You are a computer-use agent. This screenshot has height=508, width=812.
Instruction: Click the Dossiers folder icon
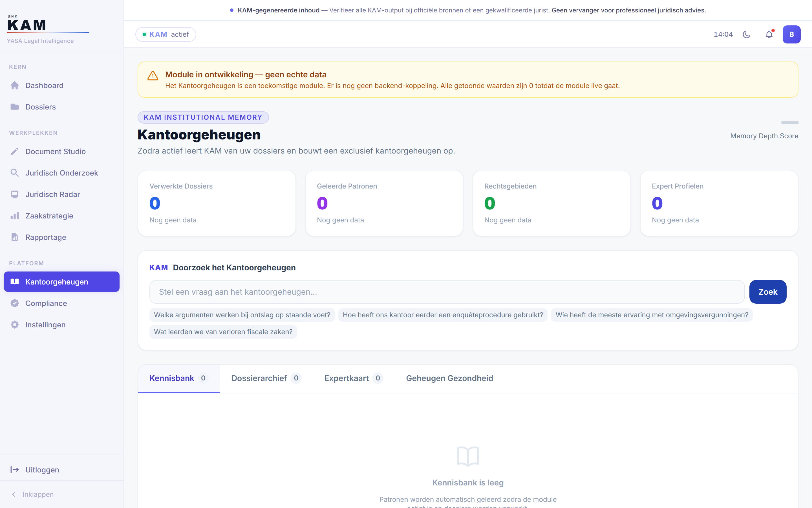[14, 107]
